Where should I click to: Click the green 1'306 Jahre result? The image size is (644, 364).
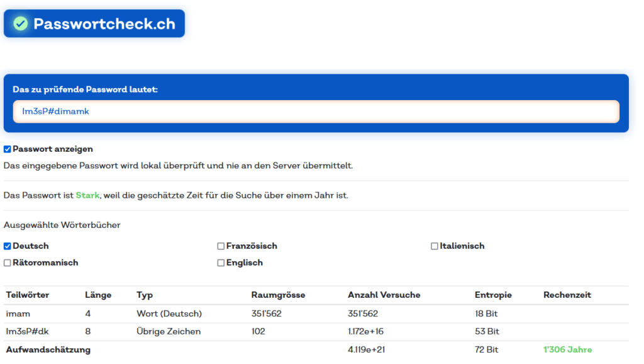pos(567,350)
